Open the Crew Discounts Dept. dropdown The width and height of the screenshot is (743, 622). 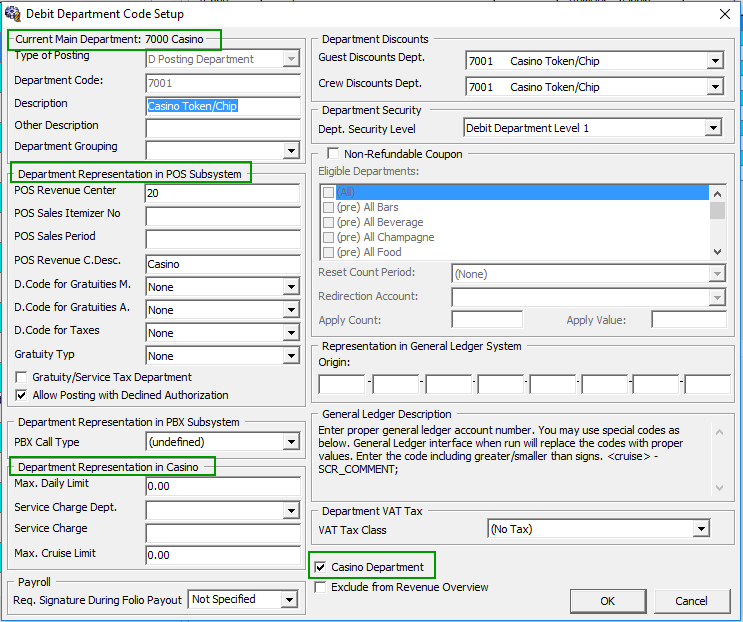(x=715, y=87)
